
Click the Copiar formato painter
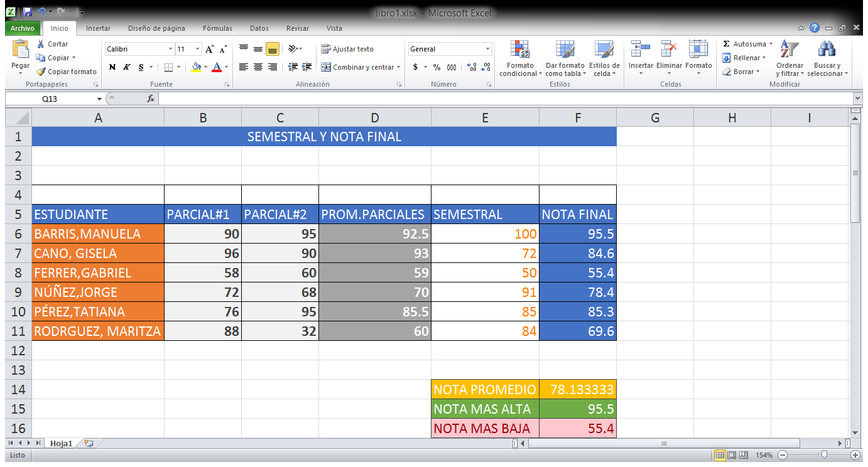click(x=66, y=72)
